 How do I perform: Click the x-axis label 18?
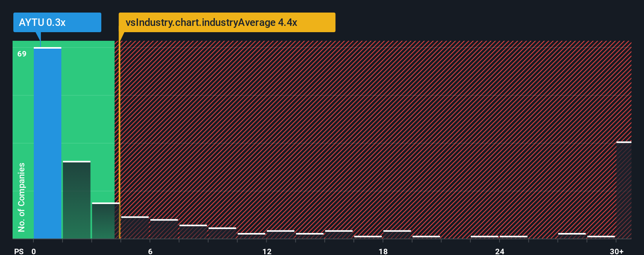coord(383,251)
